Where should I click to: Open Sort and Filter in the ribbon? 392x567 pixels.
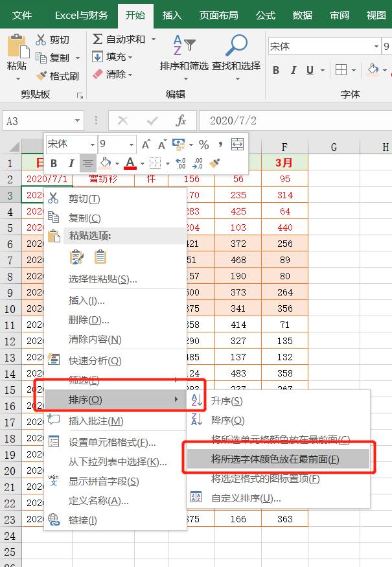(x=184, y=57)
